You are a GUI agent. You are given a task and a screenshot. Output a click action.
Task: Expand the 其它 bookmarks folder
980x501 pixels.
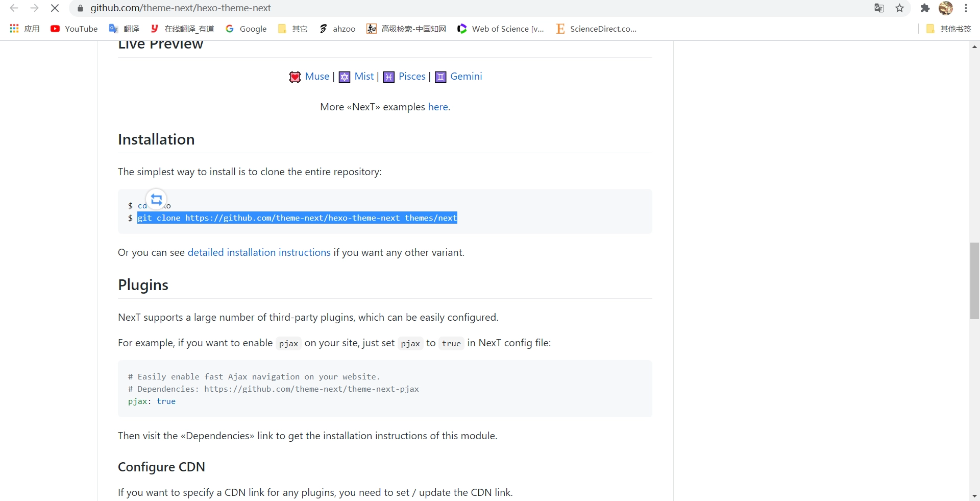(x=293, y=29)
